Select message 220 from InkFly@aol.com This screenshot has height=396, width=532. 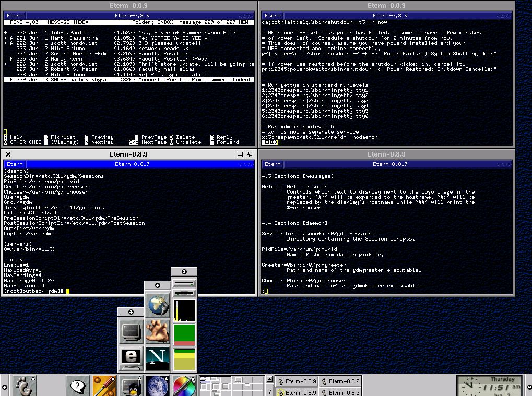(129, 33)
